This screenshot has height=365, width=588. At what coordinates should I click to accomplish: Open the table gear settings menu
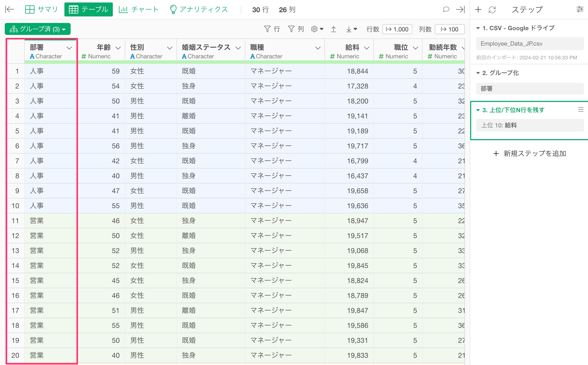tap(317, 29)
